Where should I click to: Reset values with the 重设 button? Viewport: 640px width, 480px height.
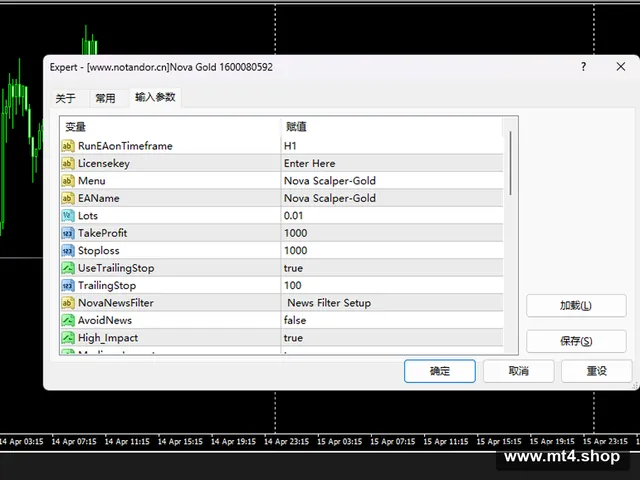[x=597, y=371]
